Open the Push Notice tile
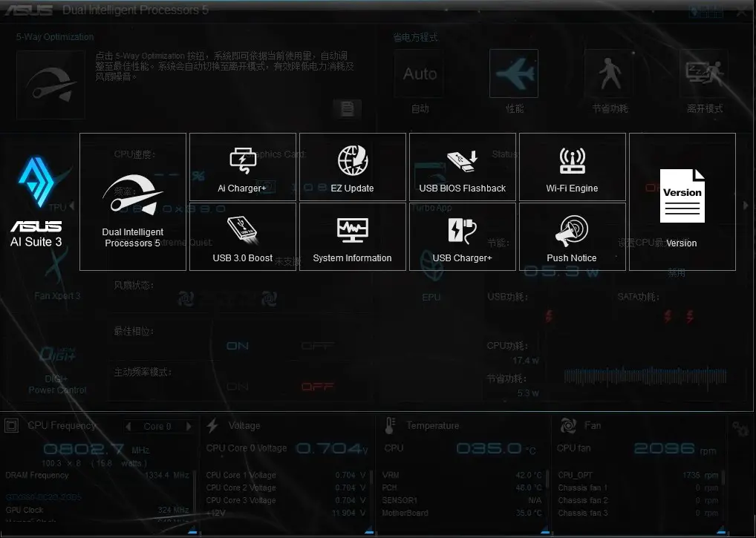 pos(573,237)
